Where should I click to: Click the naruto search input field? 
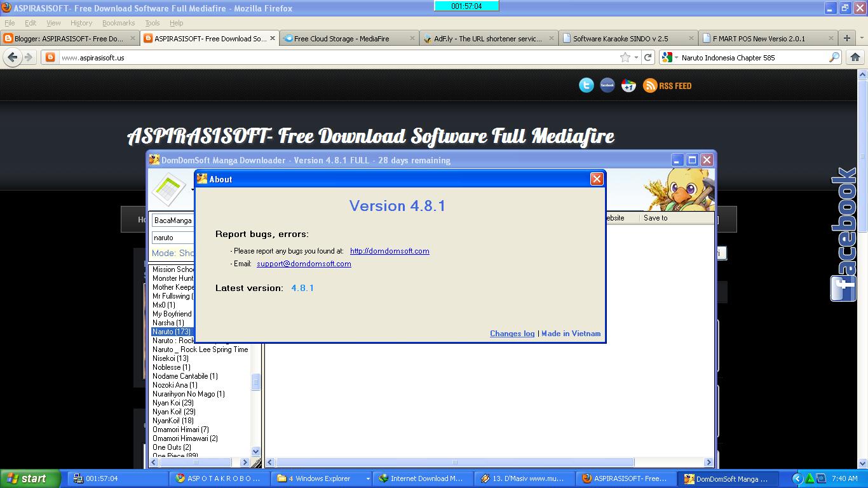(x=173, y=238)
